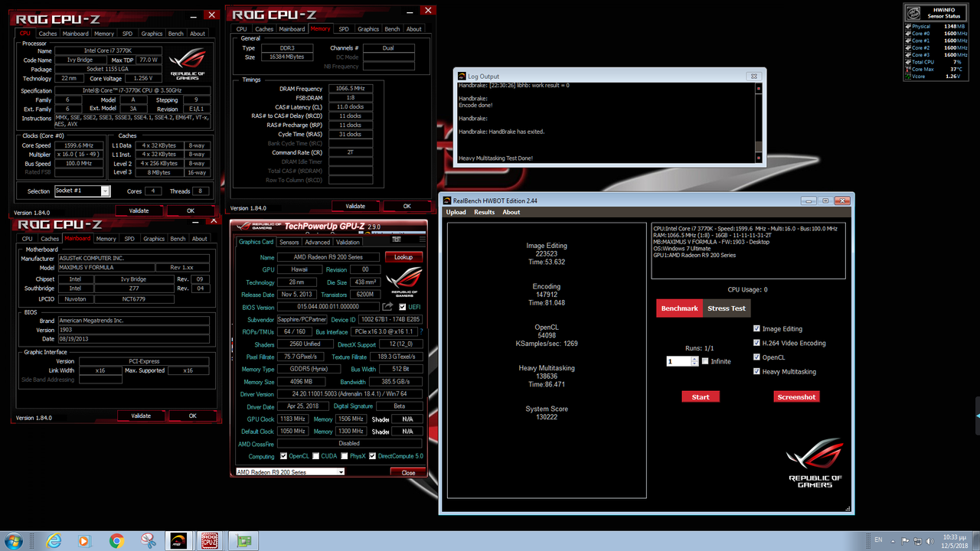Click the Total CPU sensor icon
980x551 pixels.
[907, 62]
